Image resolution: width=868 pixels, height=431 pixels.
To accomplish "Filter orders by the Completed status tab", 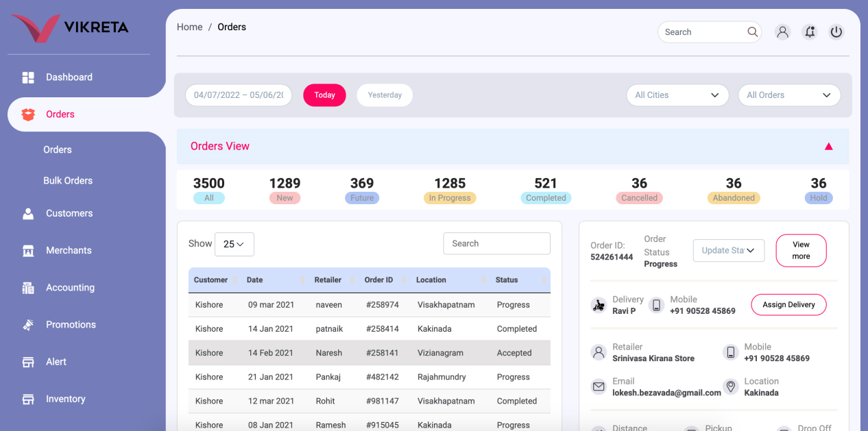I will pos(546,198).
